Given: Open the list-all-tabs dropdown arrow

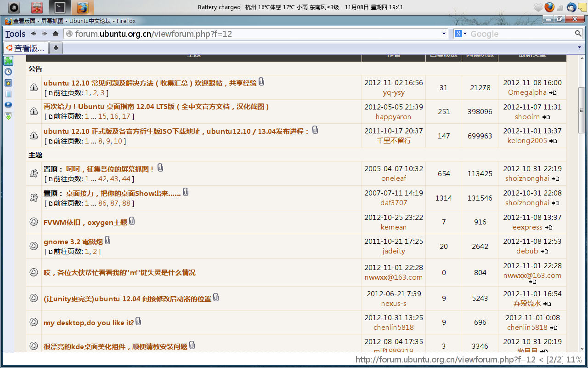Looking at the screenshot, I should click(x=579, y=47).
